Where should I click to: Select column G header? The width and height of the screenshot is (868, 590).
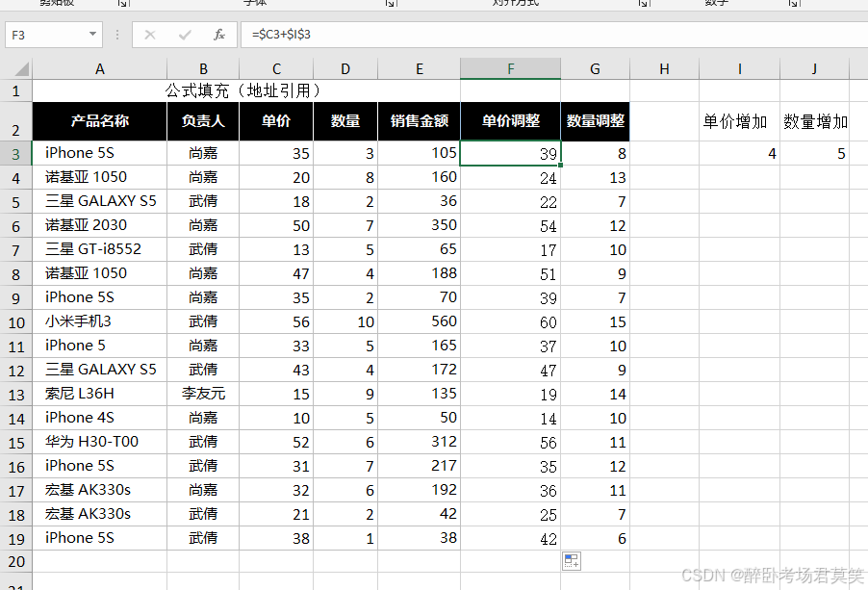pos(595,68)
